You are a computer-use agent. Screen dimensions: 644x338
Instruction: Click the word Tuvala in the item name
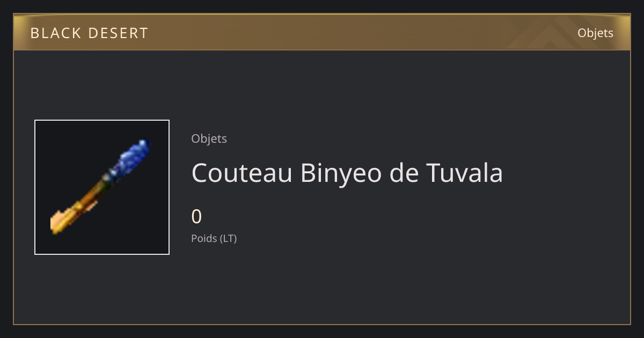pyautogui.click(x=465, y=173)
